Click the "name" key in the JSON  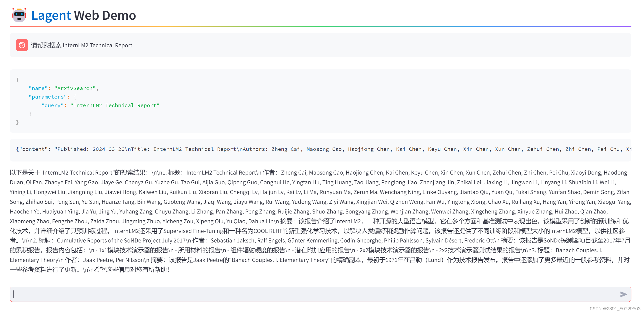tap(38, 88)
